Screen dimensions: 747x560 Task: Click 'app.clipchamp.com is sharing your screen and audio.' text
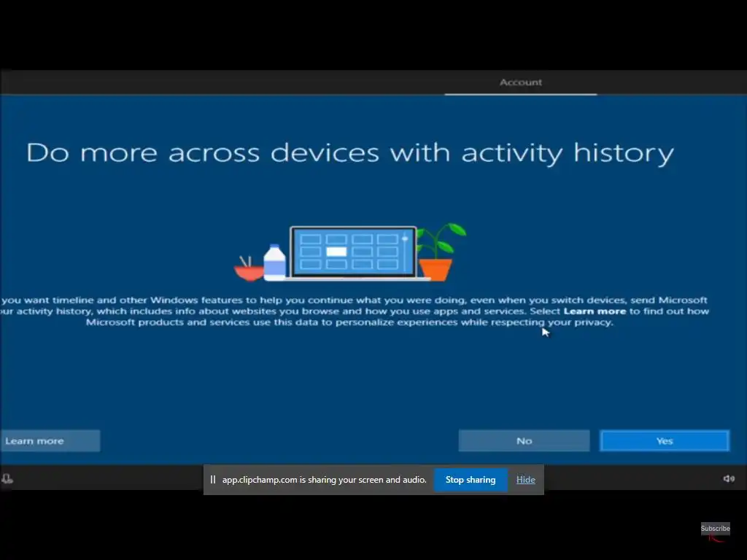tap(325, 480)
